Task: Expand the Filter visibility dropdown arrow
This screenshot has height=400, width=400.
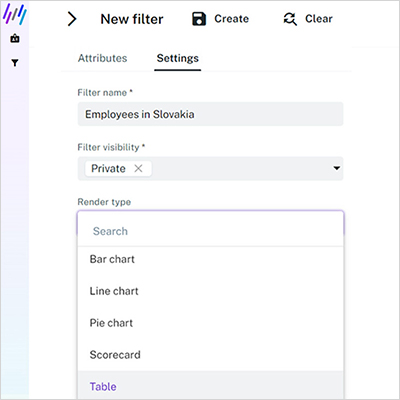Action: [337, 168]
